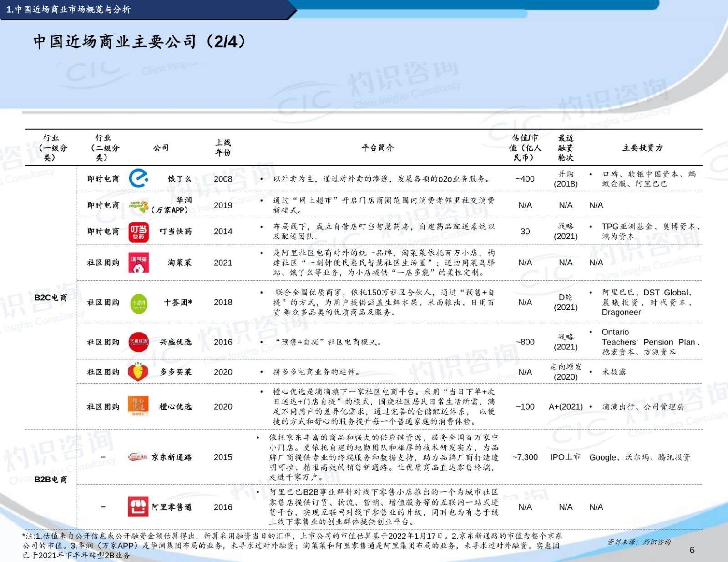Click investors Google、沃尔玛、腾讯投资
728x562 pixels.
[x=640, y=457]
